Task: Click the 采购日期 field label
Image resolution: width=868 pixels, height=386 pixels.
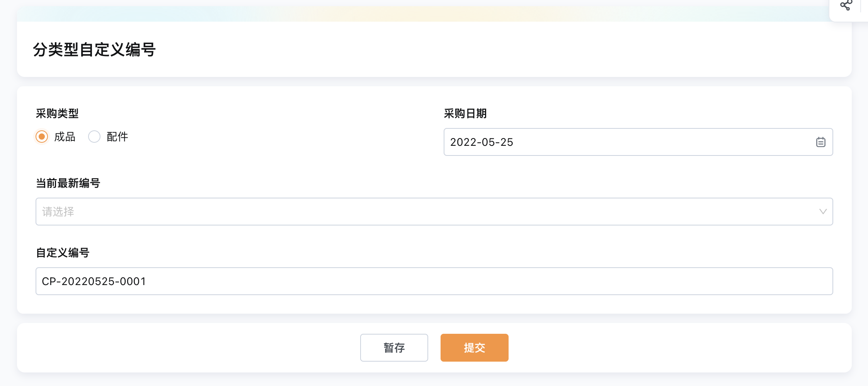Action: [465, 113]
